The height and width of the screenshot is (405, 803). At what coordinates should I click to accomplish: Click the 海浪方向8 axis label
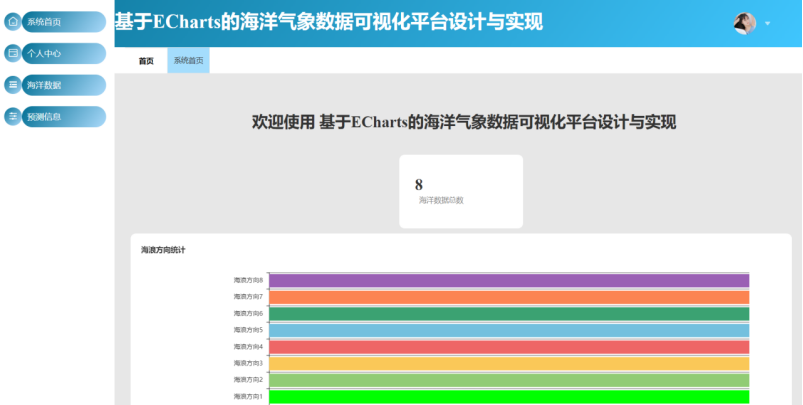point(248,280)
